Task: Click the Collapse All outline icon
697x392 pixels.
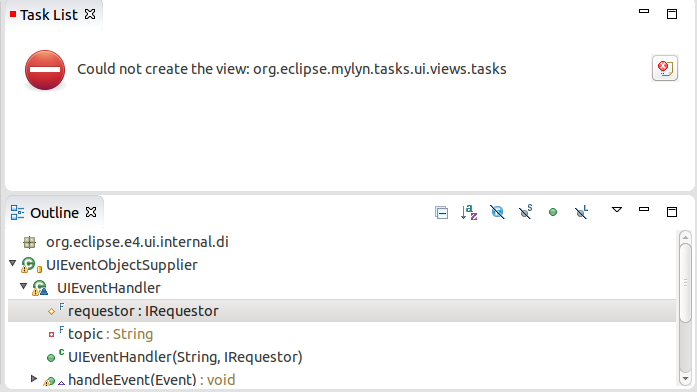Action: coord(441,212)
